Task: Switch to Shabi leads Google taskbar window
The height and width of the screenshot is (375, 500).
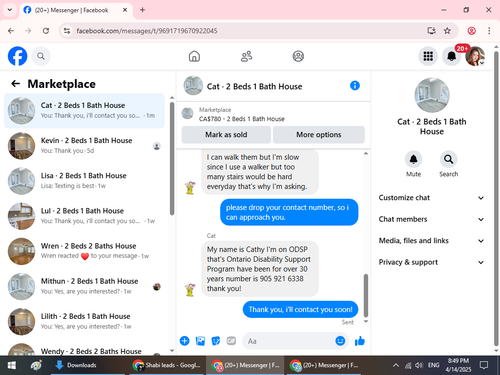Action: [x=167, y=365]
